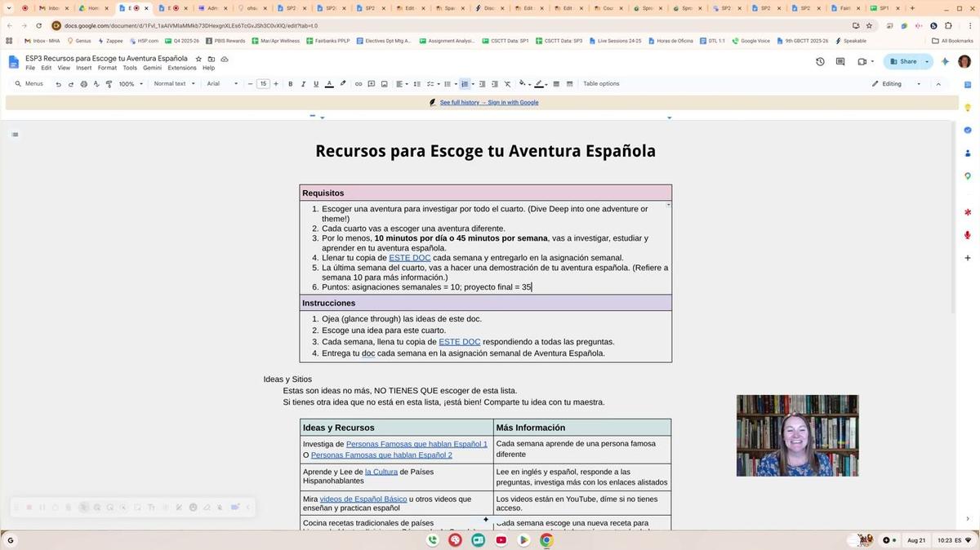Follow ESTE DOC link in Requisitos
The image size is (980, 550).
[409, 258]
